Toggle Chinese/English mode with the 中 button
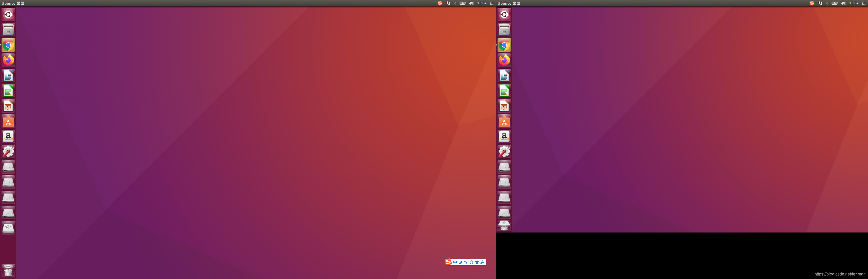 (x=455, y=262)
